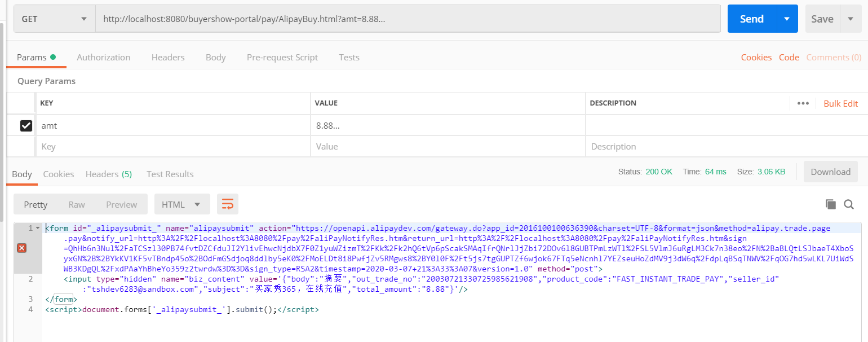Open the Code snippet link
The width and height of the screenshot is (868, 342).
pyautogui.click(x=789, y=57)
